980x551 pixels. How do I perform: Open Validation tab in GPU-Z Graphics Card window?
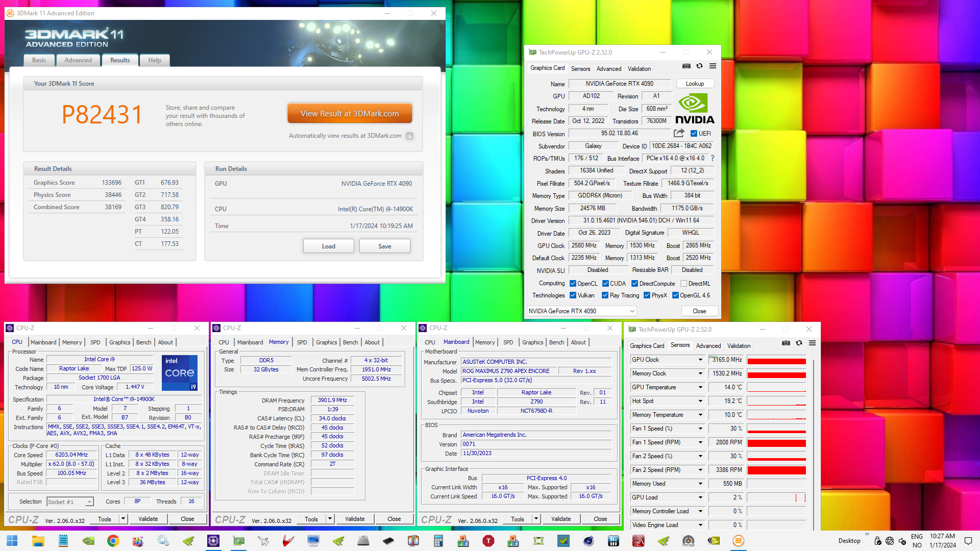click(x=639, y=68)
